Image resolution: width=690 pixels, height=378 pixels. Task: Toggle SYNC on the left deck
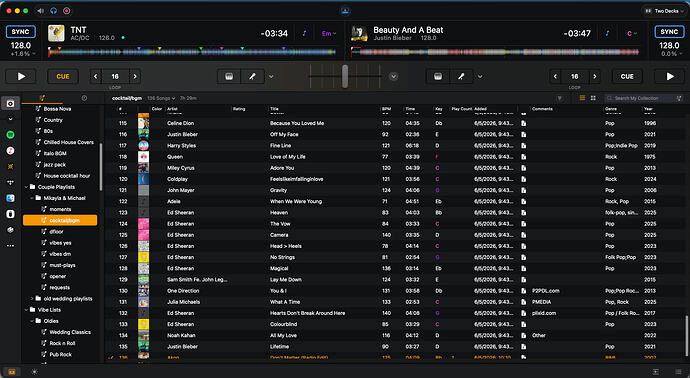(20, 32)
